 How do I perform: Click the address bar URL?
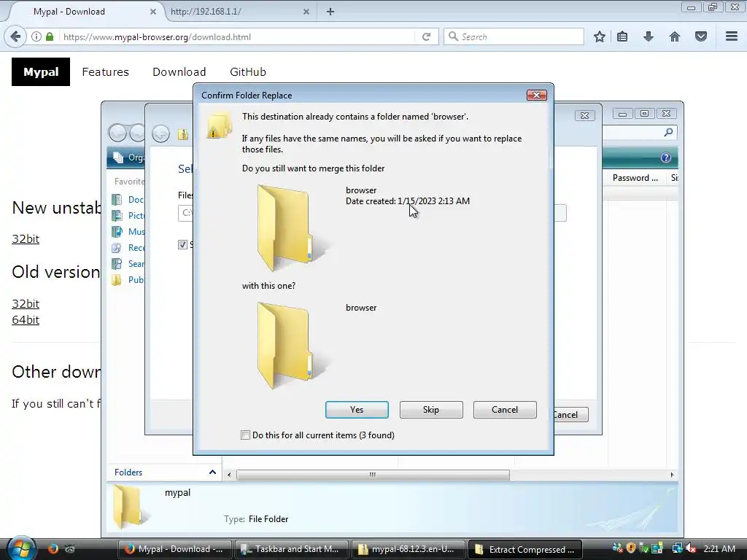158,36
